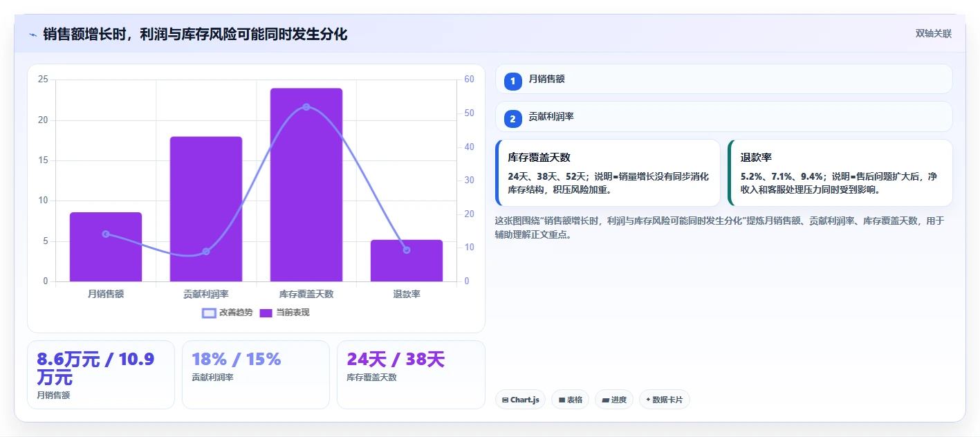Click the 库存覆盖天数 tallest bar

pos(306,185)
